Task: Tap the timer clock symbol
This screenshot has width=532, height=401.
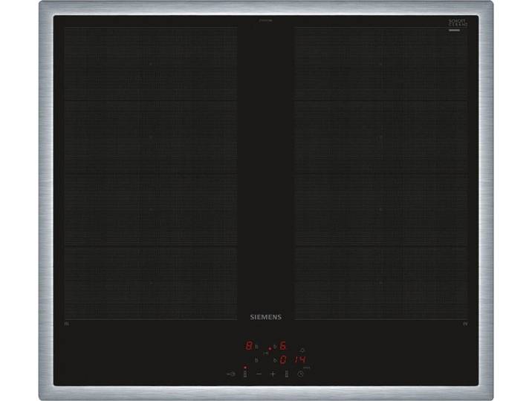Action: (301, 374)
